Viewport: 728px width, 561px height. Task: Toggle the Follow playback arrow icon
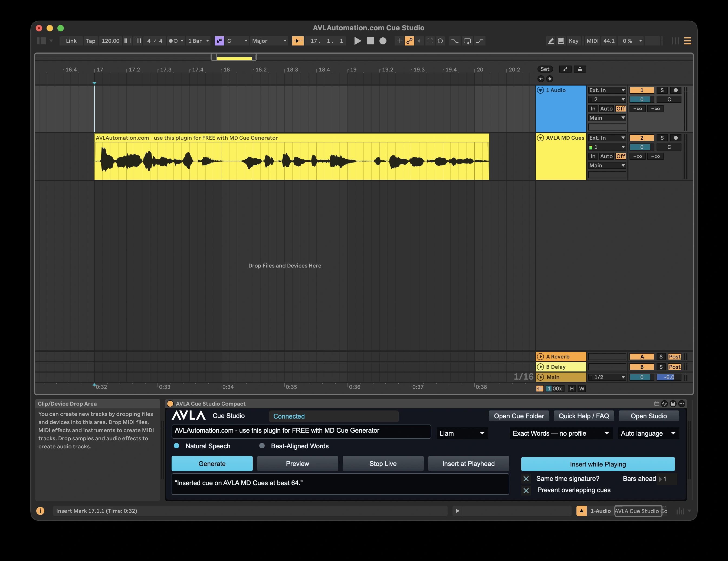tap(298, 41)
